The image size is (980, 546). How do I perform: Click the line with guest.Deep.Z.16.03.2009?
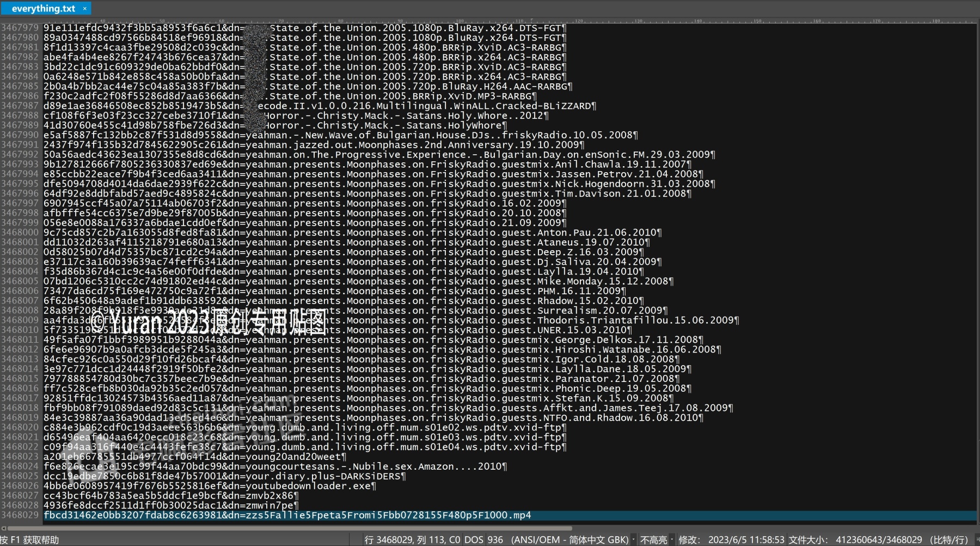point(344,252)
